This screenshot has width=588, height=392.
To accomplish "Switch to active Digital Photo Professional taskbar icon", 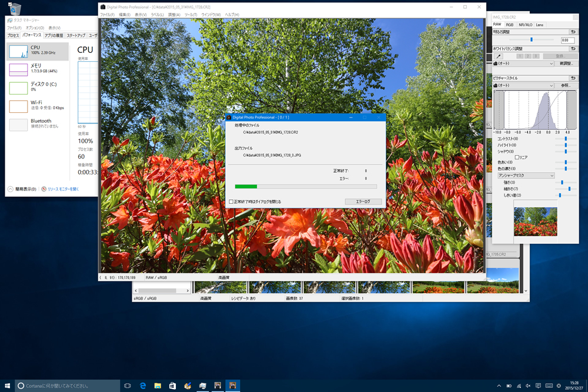I will (232, 386).
